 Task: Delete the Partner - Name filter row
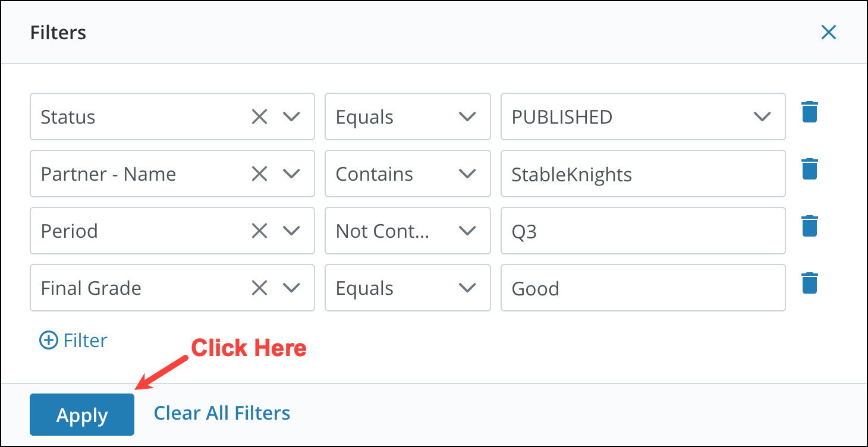click(x=809, y=168)
